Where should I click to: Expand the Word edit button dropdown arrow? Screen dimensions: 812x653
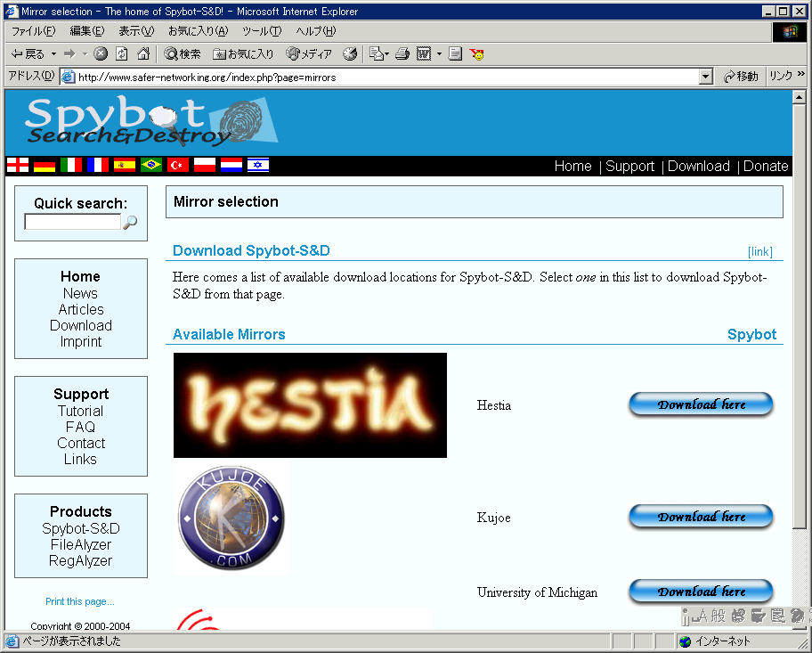point(439,54)
